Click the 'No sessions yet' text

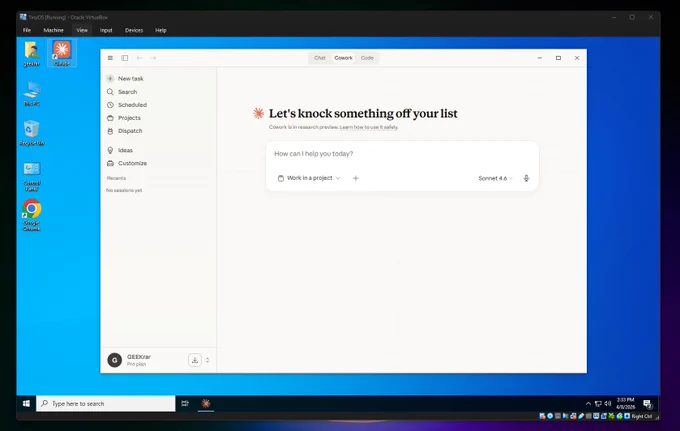click(x=124, y=190)
